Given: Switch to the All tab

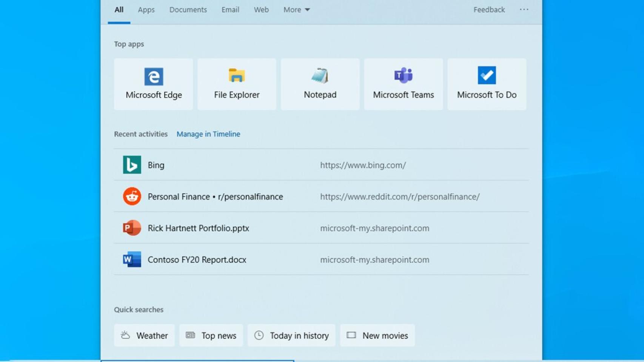Looking at the screenshot, I should coord(119,10).
